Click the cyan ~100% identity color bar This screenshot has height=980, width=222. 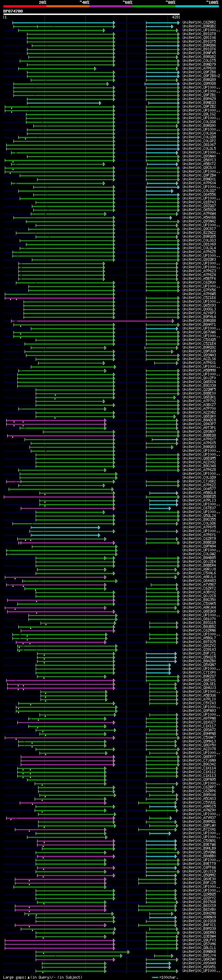tap(197, 6)
